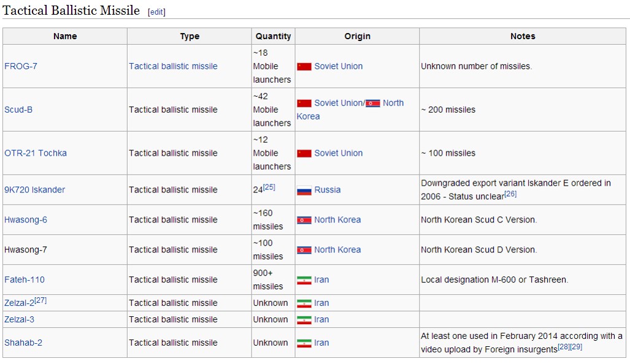Click 'Unknown number of missiles.' note
The image size is (630, 364).
coord(477,66)
